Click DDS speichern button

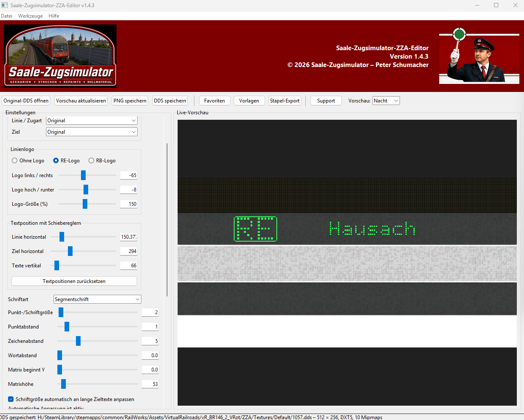coord(170,101)
